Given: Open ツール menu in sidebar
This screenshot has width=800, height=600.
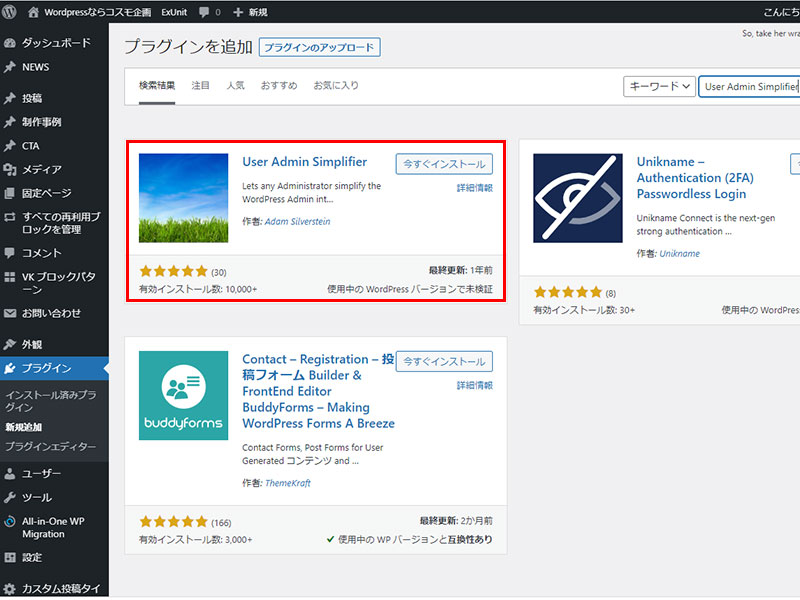Looking at the screenshot, I should click(36, 497).
